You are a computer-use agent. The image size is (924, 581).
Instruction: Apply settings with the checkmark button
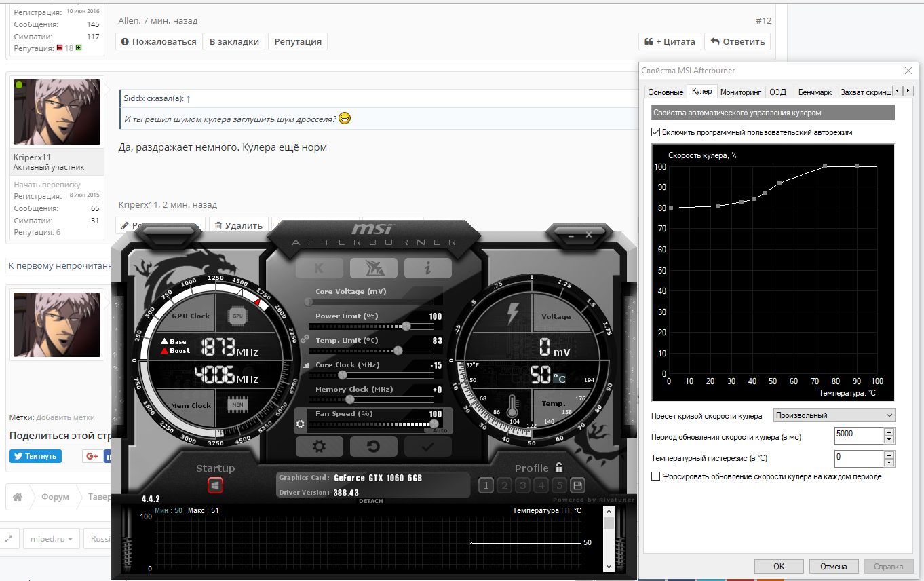(x=427, y=447)
